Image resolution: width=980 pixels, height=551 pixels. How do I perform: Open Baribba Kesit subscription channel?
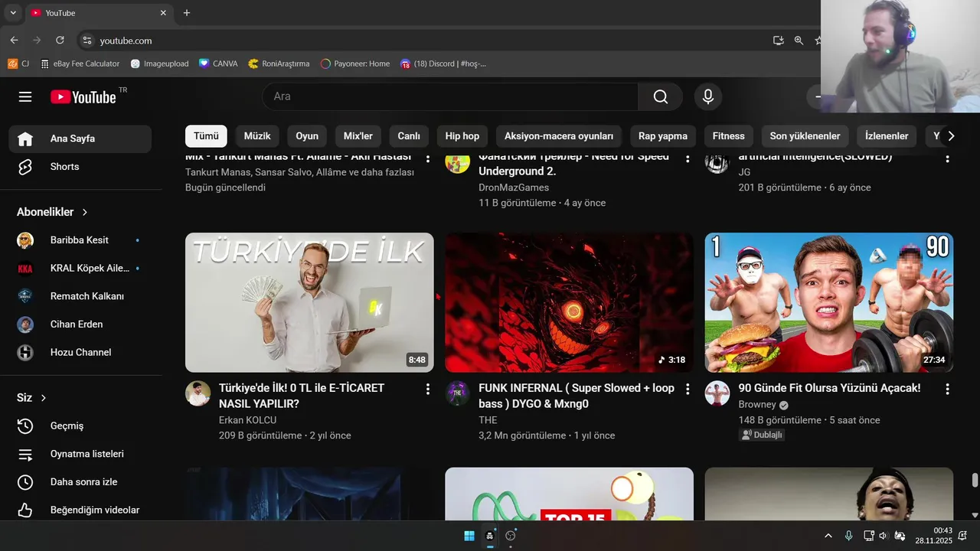click(80, 240)
